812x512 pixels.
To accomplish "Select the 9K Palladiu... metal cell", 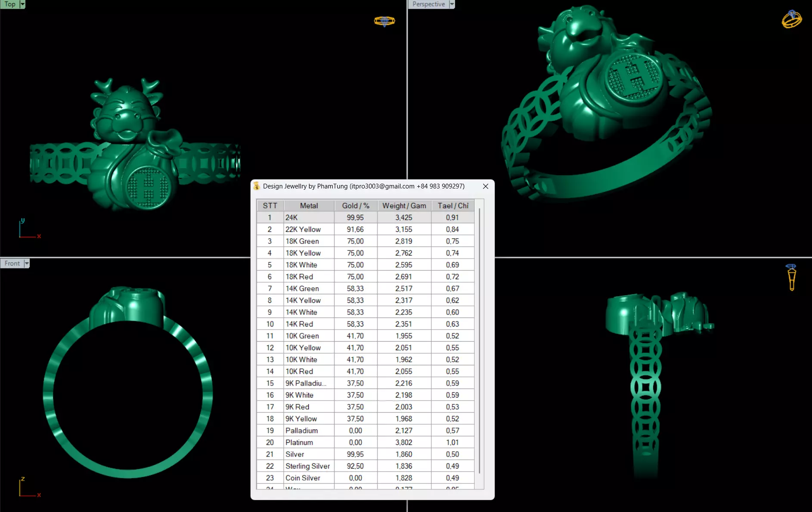I will click(309, 383).
